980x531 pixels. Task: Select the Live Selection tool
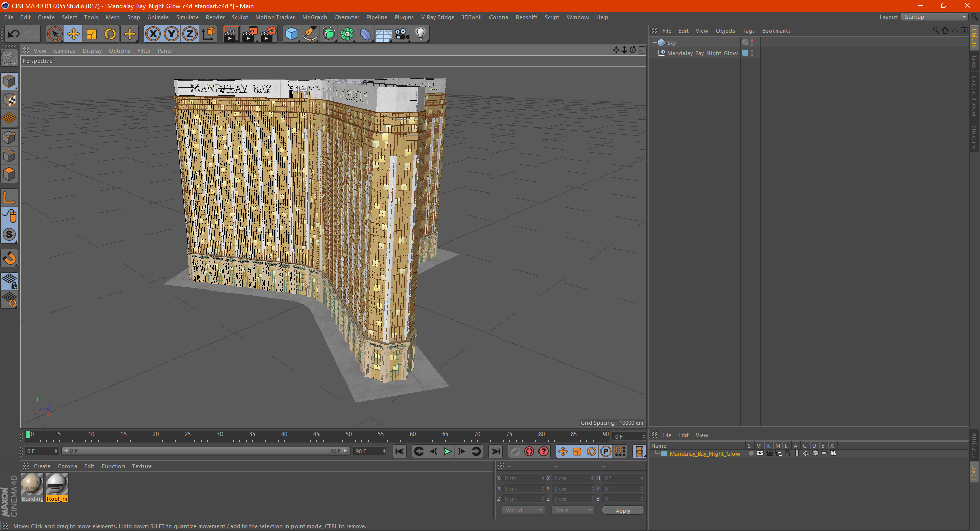click(x=55, y=34)
